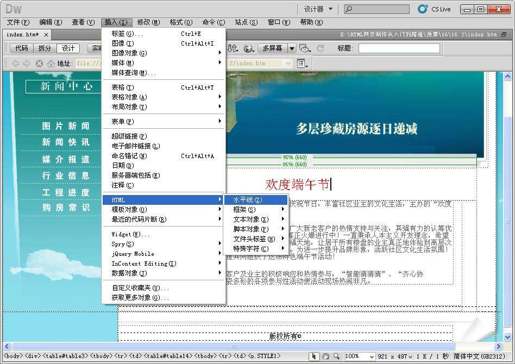This screenshot has width=515, height=364.
Task: Choose 日期 from insert menu
Action: click(164, 165)
